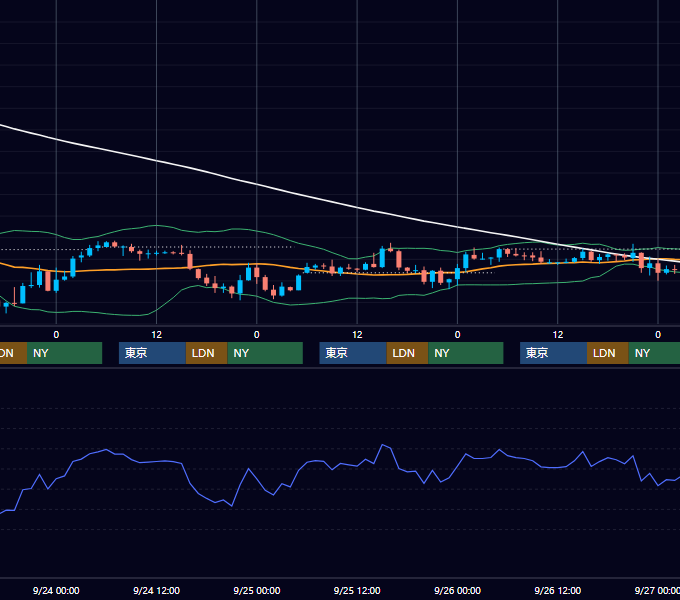The width and height of the screenshot is (680, 600).
Task: Click the LDN block after the first 東京
Action: [x=206, y=353]
